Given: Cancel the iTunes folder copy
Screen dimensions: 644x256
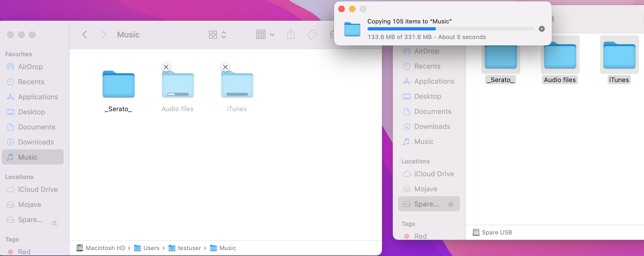Looking at the screenshot, I should click(225, 67).
